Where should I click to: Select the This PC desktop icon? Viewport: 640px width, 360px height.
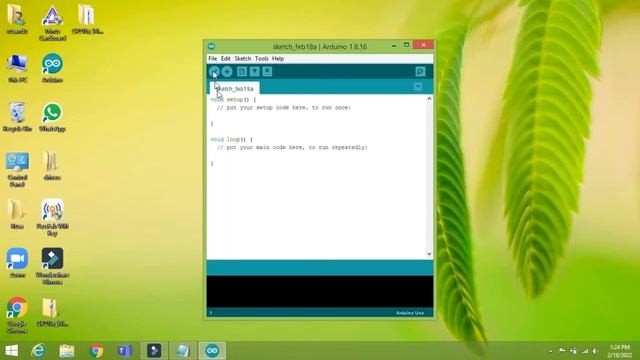click(x=17, y=68)
